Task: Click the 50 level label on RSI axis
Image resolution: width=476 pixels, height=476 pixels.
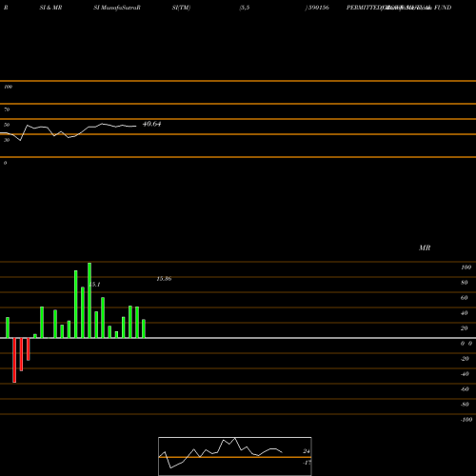Action: click(x=7, y=125)
